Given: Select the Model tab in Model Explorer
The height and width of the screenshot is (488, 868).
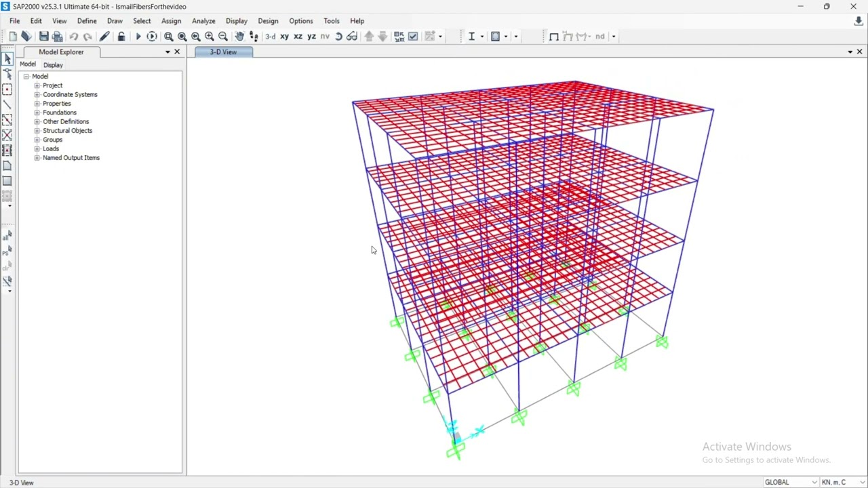Looking at the screenshot, I should coord(28,64).
